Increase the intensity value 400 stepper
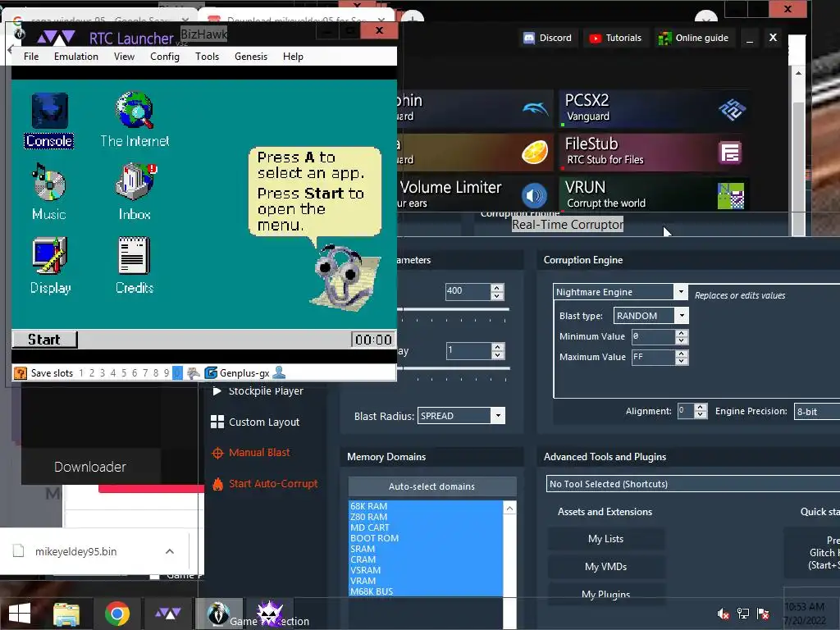The width and height of the screenshot is (840, 630). tap(497, 288)
